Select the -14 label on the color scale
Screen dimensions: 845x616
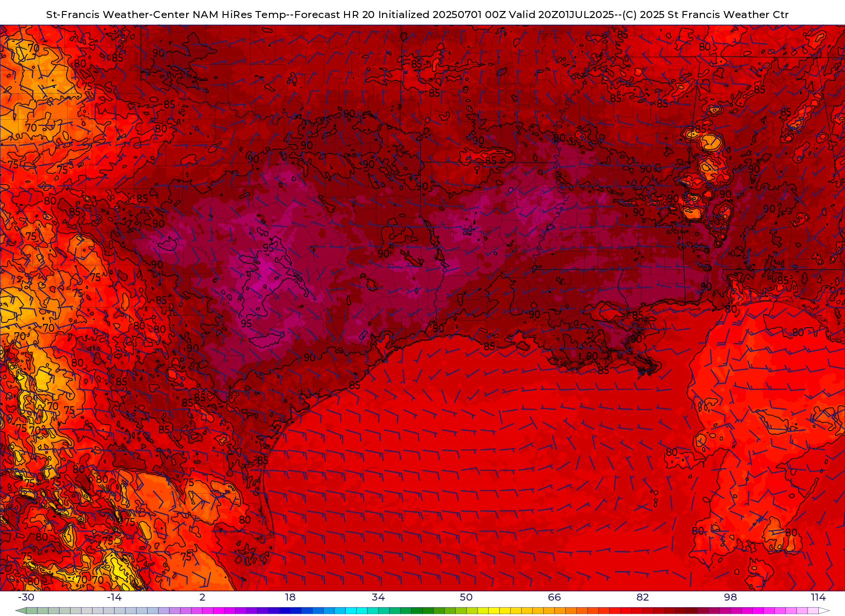pyautogui.click(x=114, y=597)
